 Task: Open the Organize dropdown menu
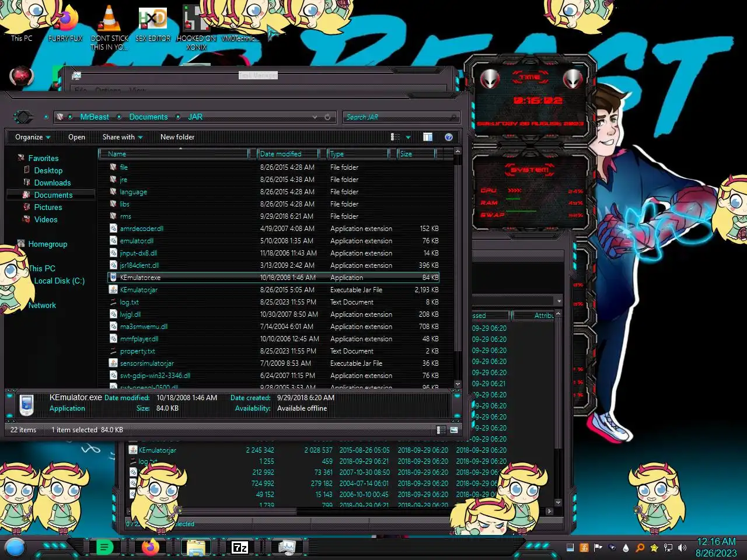33,137
